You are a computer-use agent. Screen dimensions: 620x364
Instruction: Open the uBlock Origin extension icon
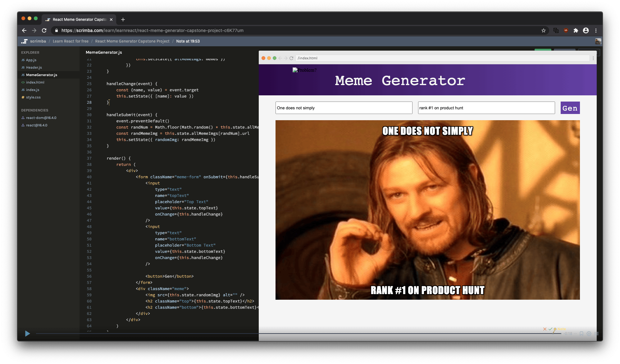[x=566, y=30]
